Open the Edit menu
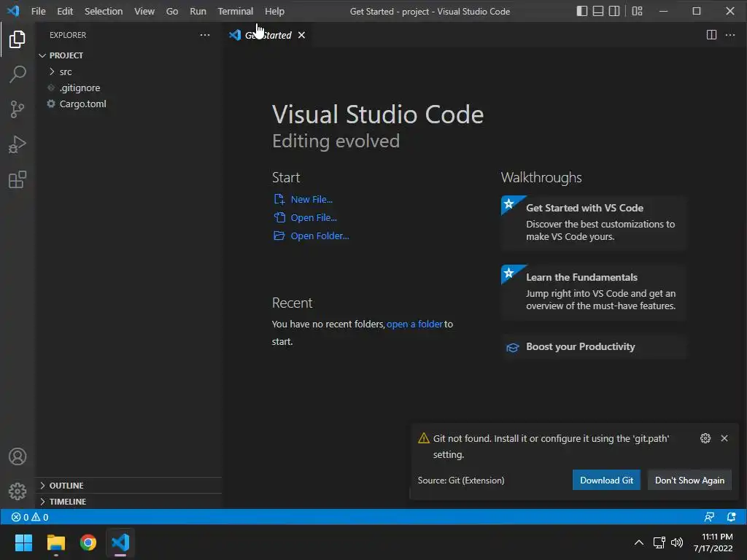The width and height of the screenshot is (747, 560). pos(65,11)
